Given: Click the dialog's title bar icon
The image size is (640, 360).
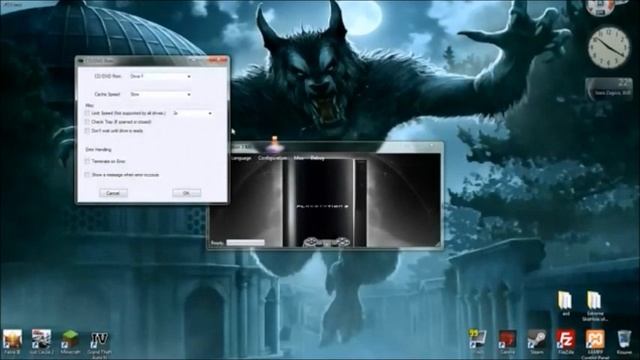Looking at the screenshot, I should [x=81, y=61].
